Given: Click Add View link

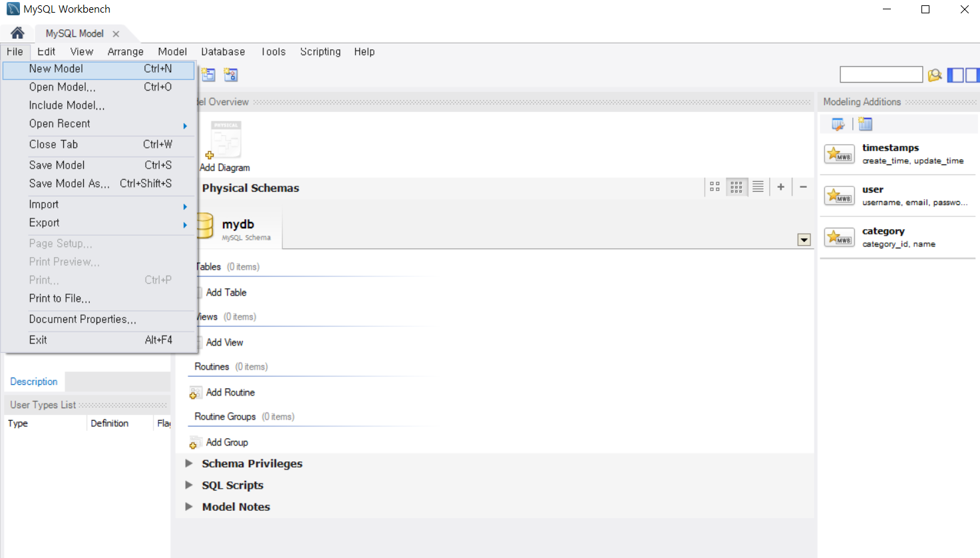Looking at the screenshot, I should [x=225, y=342].
